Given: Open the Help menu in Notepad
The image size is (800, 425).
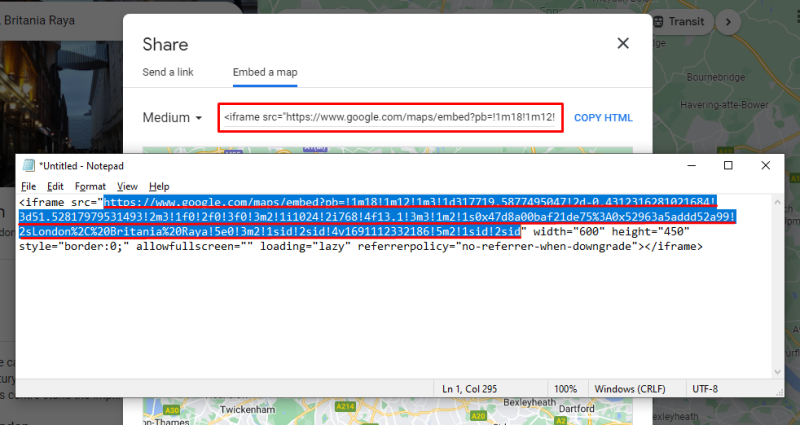Looking at the screenshot, I should 159,186.
